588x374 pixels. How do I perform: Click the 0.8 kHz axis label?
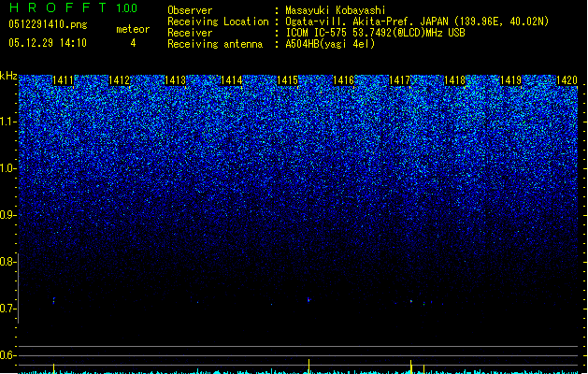[x=7, y=262]
